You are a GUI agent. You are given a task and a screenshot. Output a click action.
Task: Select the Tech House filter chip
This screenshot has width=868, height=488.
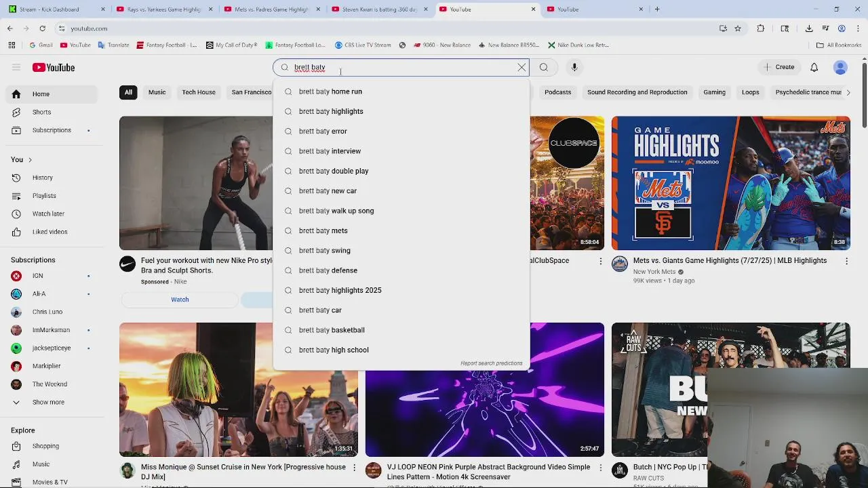click(199, 92)
